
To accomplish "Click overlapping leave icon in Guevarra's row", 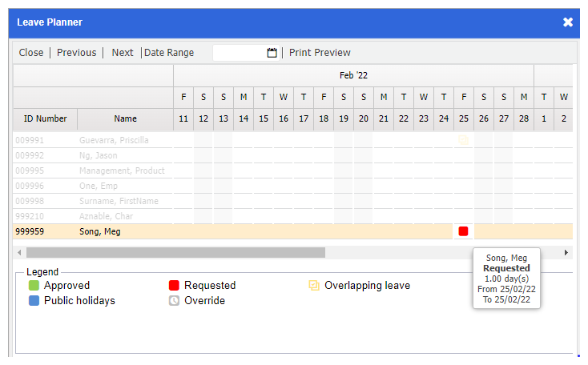I will coord(463,140).
